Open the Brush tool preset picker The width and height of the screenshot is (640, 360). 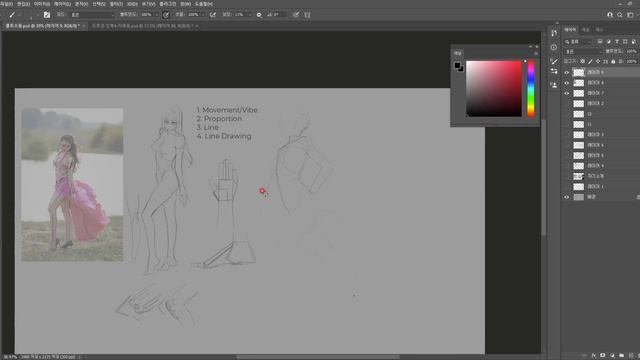[x=12, y=15]
